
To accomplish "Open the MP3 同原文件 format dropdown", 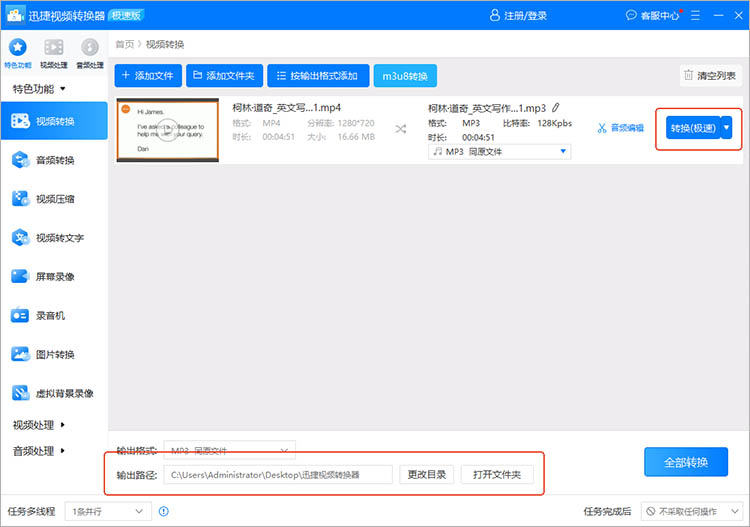I will pyautogui.click(x=499, y=152).
